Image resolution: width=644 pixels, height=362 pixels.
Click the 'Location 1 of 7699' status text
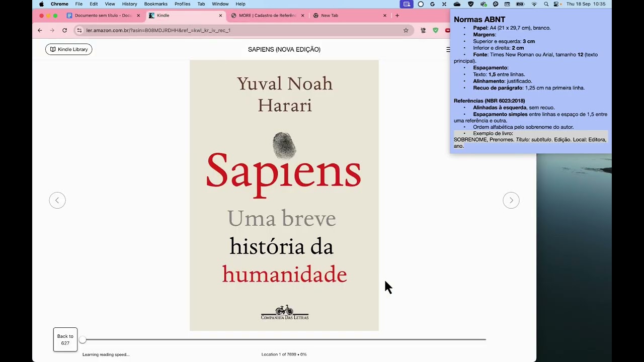284,354
